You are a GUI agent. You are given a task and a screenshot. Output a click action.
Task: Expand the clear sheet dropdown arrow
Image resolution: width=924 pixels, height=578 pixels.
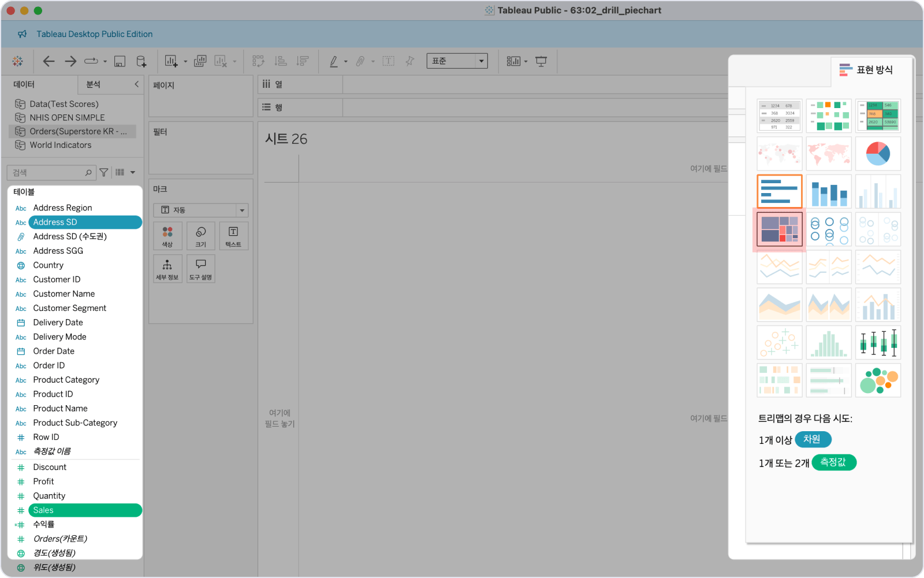click(234, 61)
